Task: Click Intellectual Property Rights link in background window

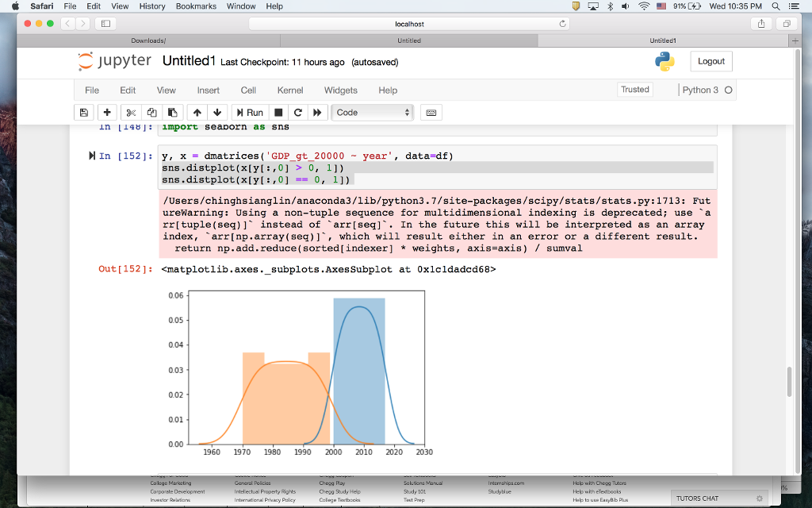Action: 265,491
